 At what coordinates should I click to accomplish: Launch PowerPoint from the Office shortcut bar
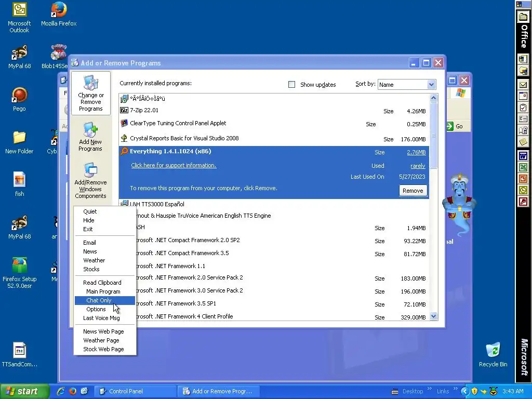523,179
